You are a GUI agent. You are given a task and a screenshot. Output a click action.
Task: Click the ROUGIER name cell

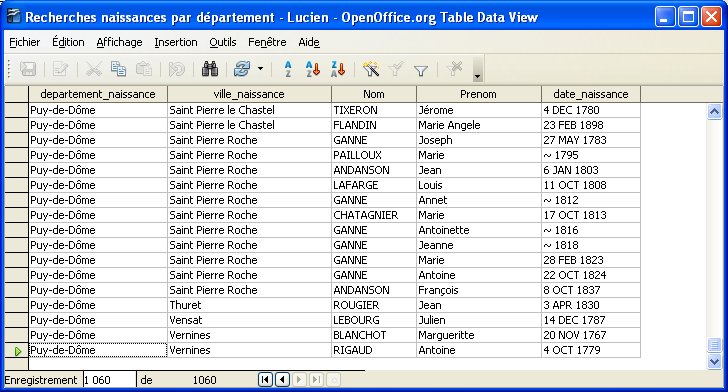click(374, 305)
